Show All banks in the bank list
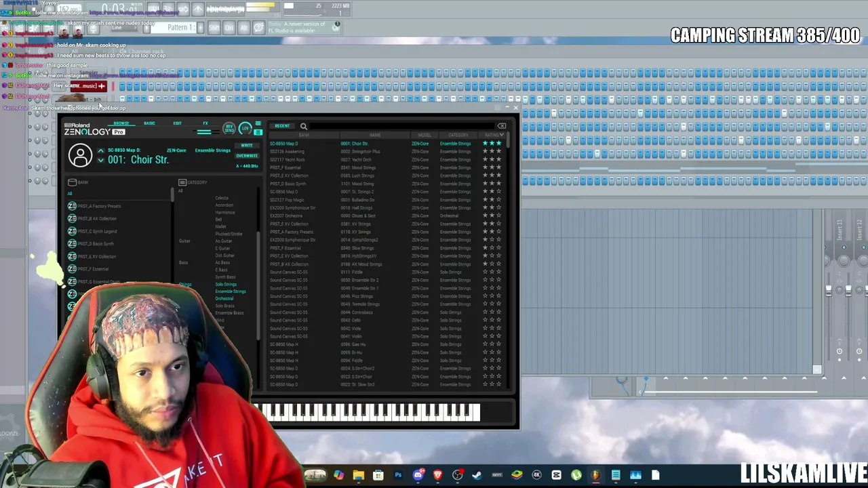This screenshot has width=868, height=488. [x=69, y=193]
